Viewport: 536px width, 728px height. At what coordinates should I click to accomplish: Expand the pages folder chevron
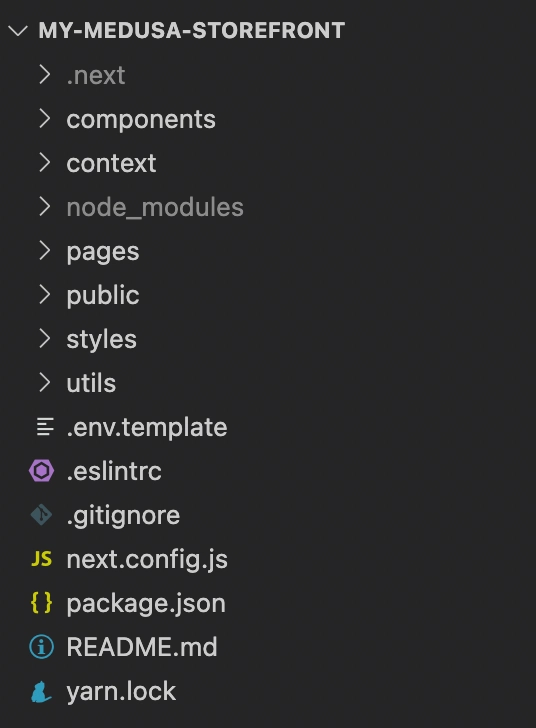click(45, 251)
